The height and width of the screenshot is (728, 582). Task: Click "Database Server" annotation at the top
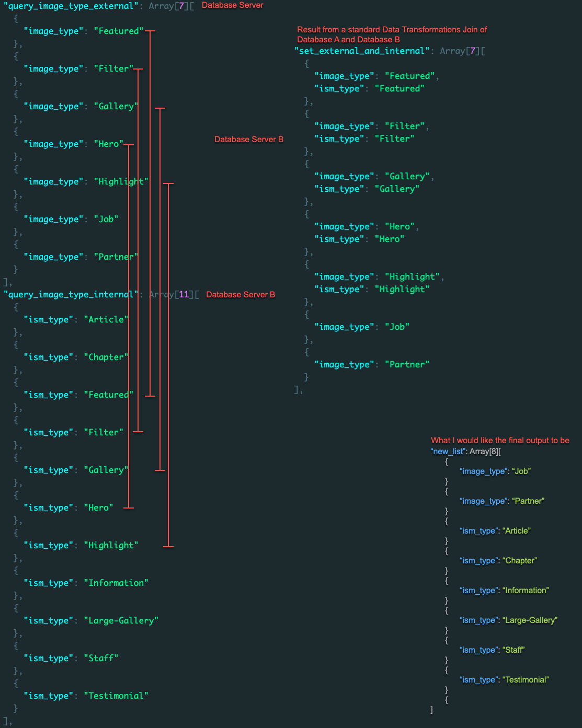click(232, 5)
